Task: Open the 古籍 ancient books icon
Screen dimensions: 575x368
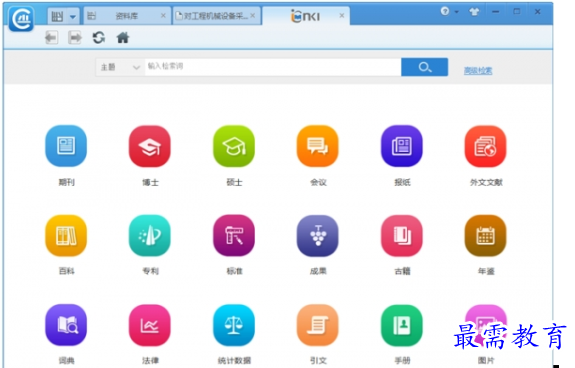Action: (402, 235)
